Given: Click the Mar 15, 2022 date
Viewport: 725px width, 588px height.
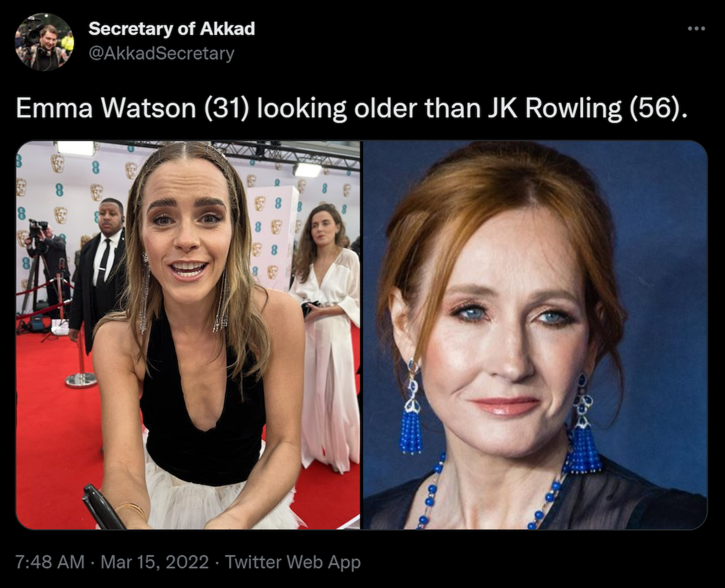Looking at the screenshot, I should (154, 561).
